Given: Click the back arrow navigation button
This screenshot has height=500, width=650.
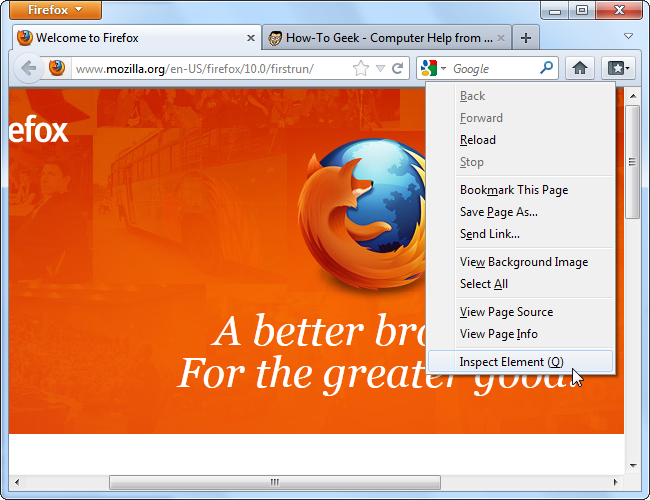Looking at the screenshot, I should tap(28, 69).
